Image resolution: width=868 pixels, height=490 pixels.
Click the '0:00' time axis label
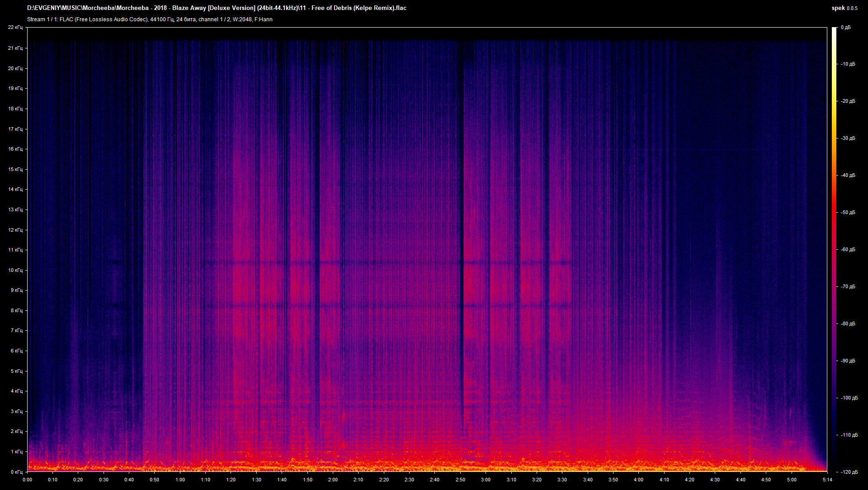(27, 480)
